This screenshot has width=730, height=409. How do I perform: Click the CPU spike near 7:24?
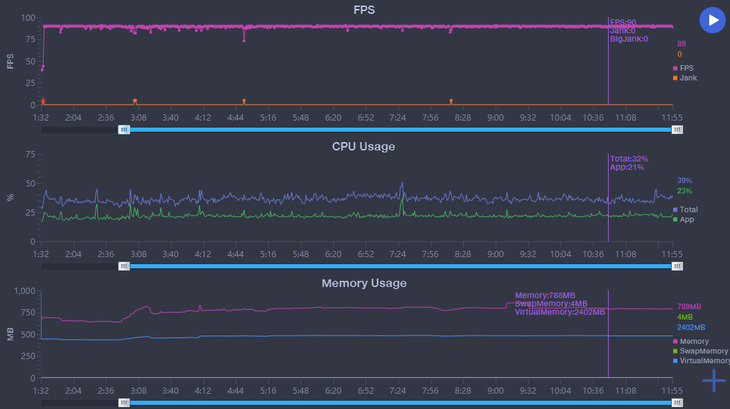pos(402,185)
